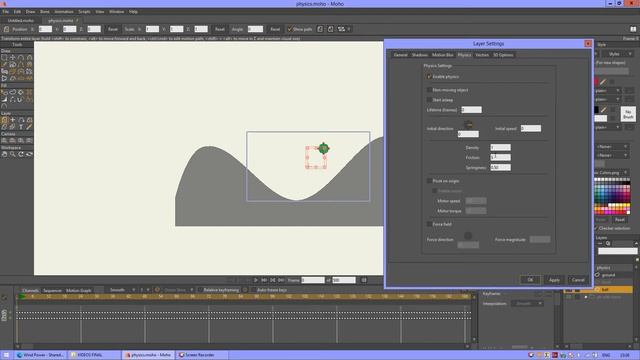This screenshot has width=640, height=360.
Task: Enable the Force field checkbox
Action: click(x=429, y=224)
